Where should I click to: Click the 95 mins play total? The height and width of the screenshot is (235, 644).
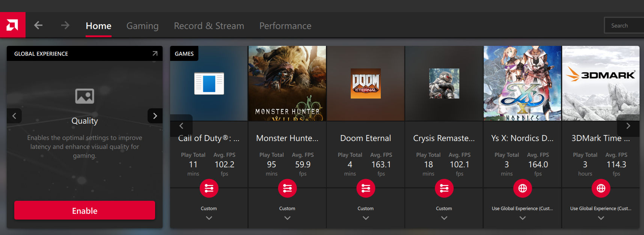271,165
